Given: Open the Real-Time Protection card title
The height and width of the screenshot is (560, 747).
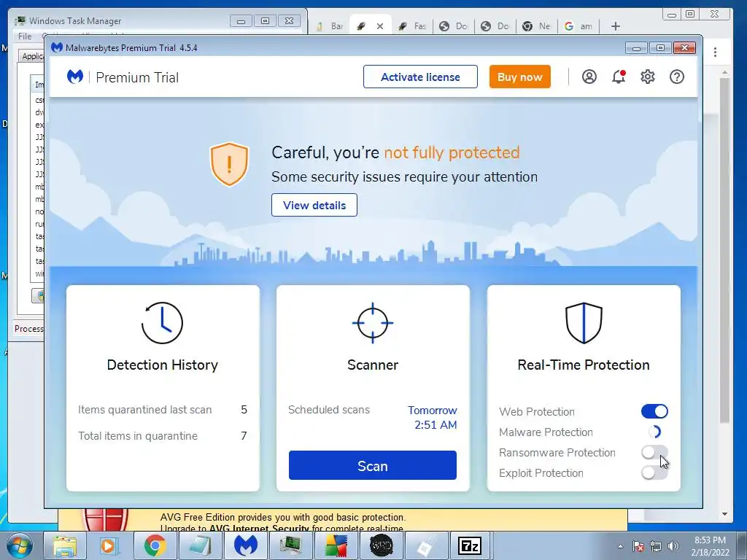Looking at the screenshot, I should coord(584,365).
